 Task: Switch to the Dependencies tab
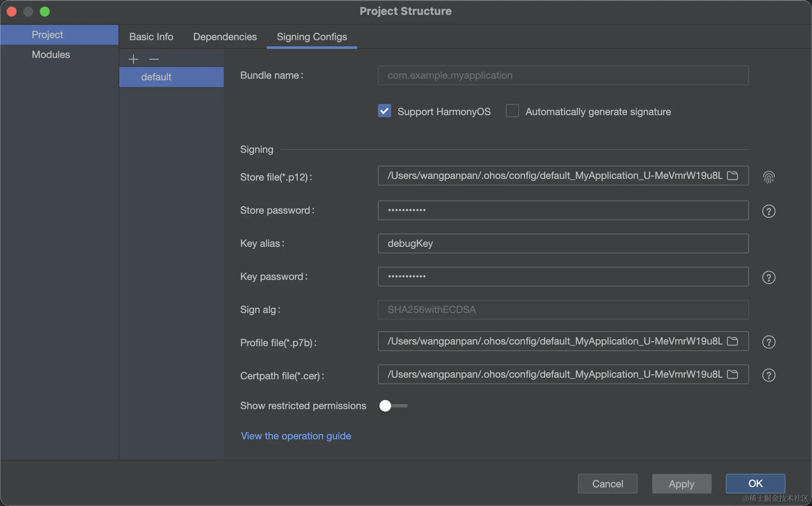[x=225, y=37]
